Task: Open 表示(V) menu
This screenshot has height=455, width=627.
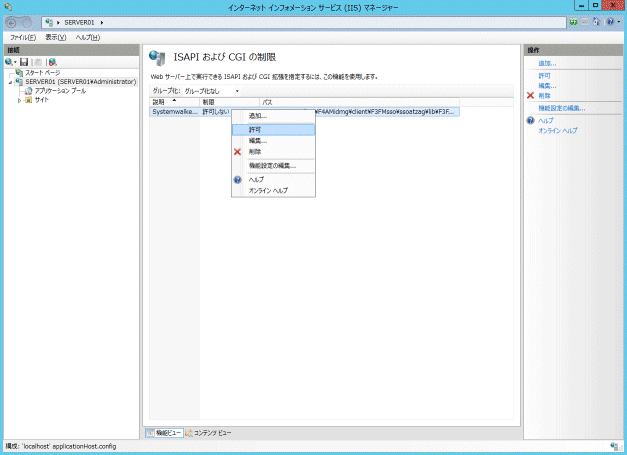Action: 55,37
